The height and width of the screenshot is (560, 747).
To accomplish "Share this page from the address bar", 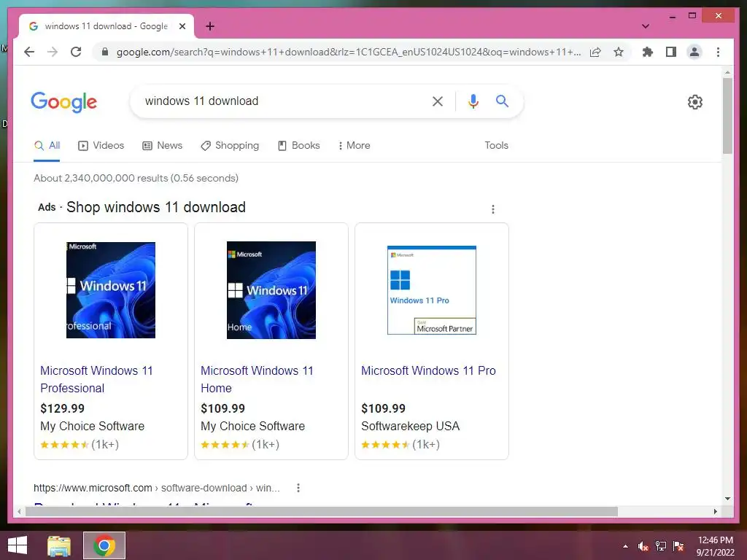I will [x=595, y=52].
